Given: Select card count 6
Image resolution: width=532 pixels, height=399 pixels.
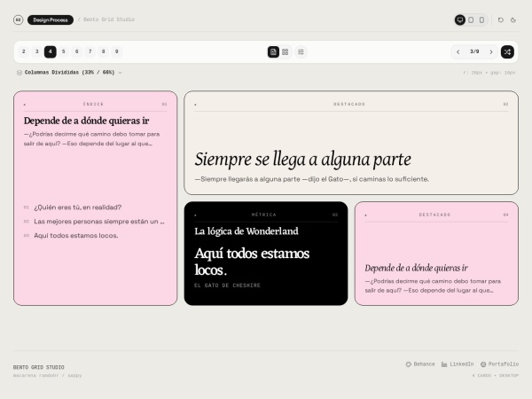Looking at the screenshot, I should pos(76,51).
